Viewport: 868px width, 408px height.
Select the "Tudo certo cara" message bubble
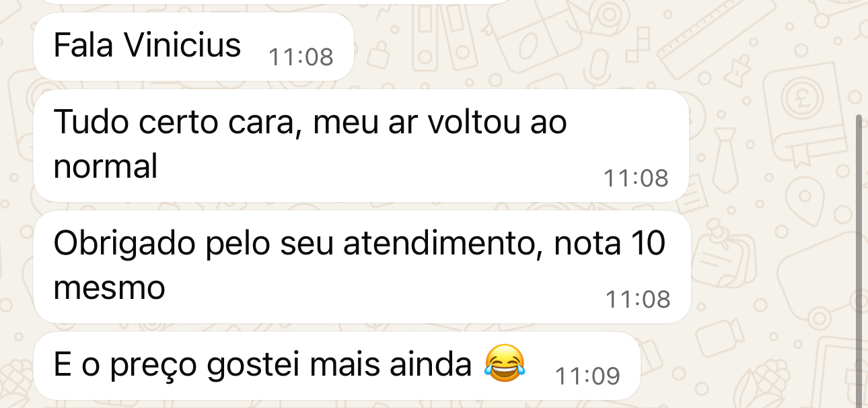(361, 145)
